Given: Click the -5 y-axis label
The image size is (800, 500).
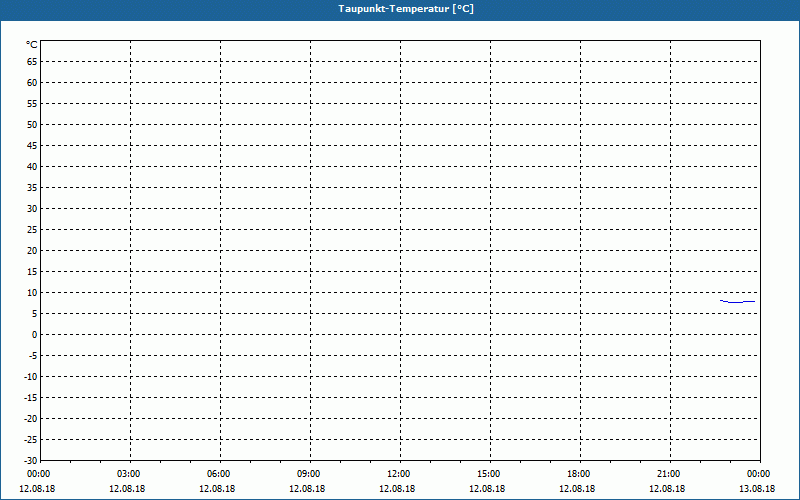Looking at the screenshot, I should click(33, 356).
